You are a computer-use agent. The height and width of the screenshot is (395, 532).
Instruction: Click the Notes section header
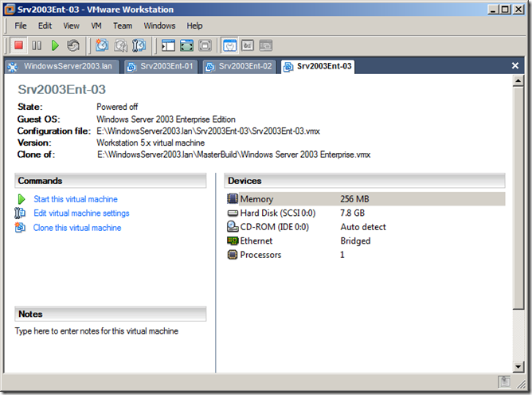pos(110,314)
